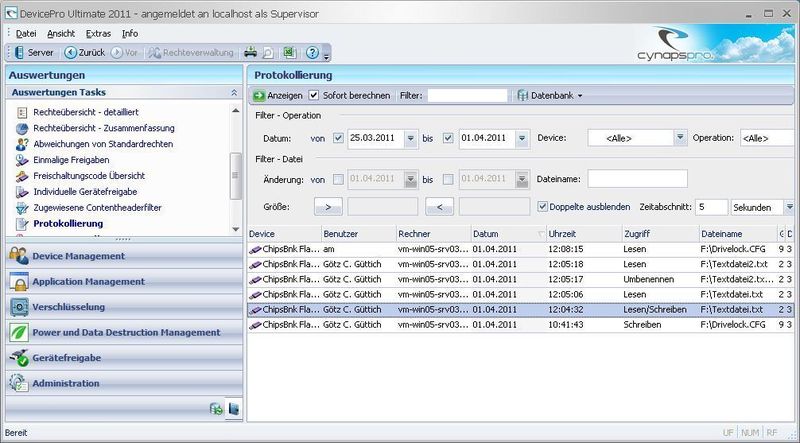Click the green arrows icon in navigation footer

click(216, 408)
